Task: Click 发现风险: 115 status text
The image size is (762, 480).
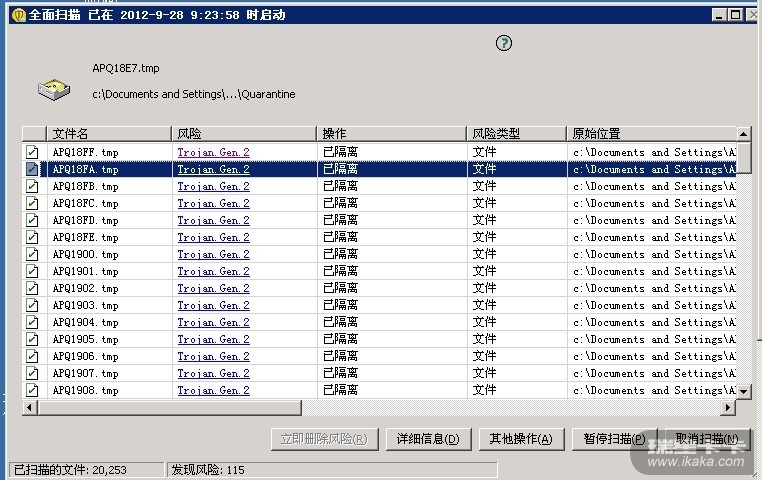Action: (208, 470)
